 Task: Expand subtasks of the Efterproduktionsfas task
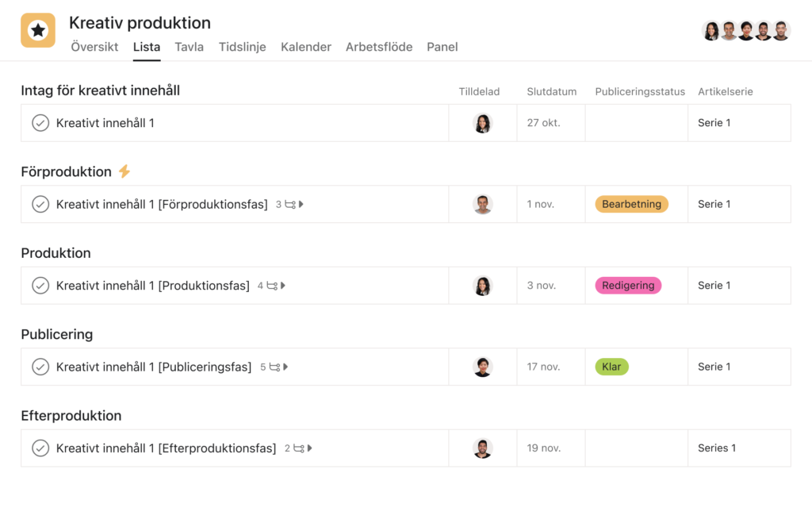tap(310, 448)
